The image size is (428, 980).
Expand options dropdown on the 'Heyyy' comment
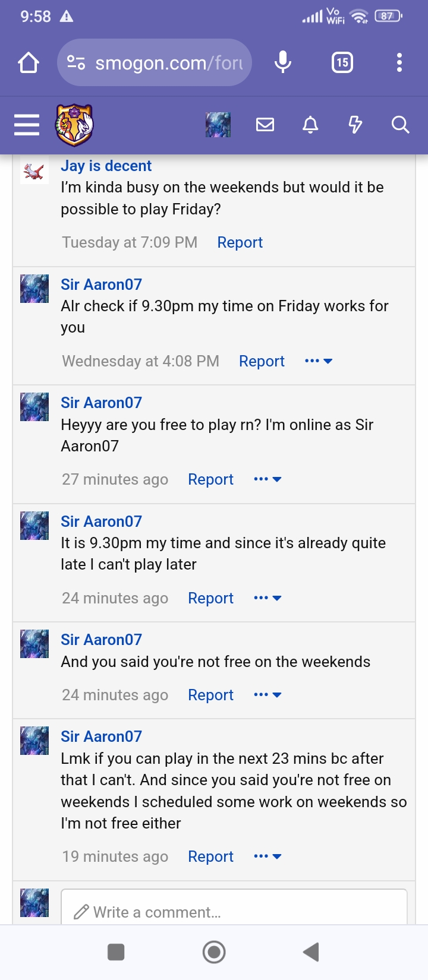(267, 479)
